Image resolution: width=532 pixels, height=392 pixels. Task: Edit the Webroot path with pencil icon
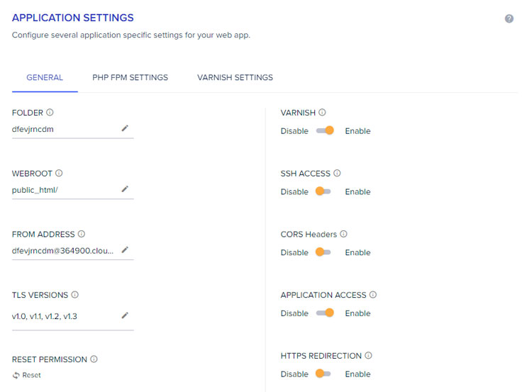coord(125,189)
